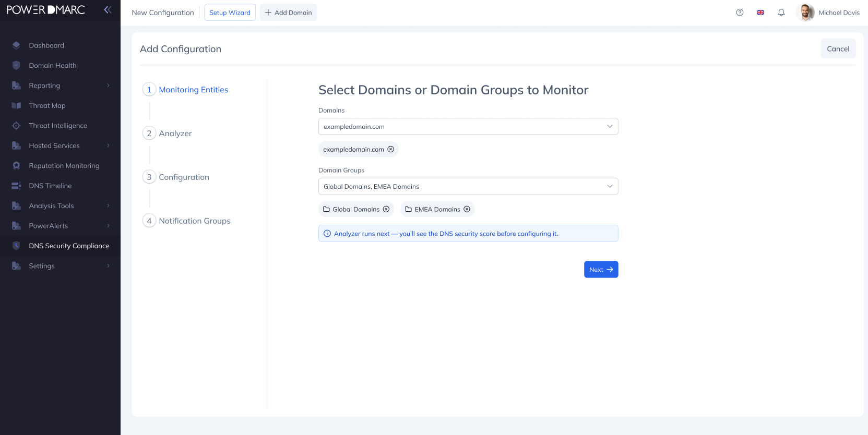The height and width of the screenshot is (435, 868).
Task: Open the help question mark icon
Action: coord(740,13)
